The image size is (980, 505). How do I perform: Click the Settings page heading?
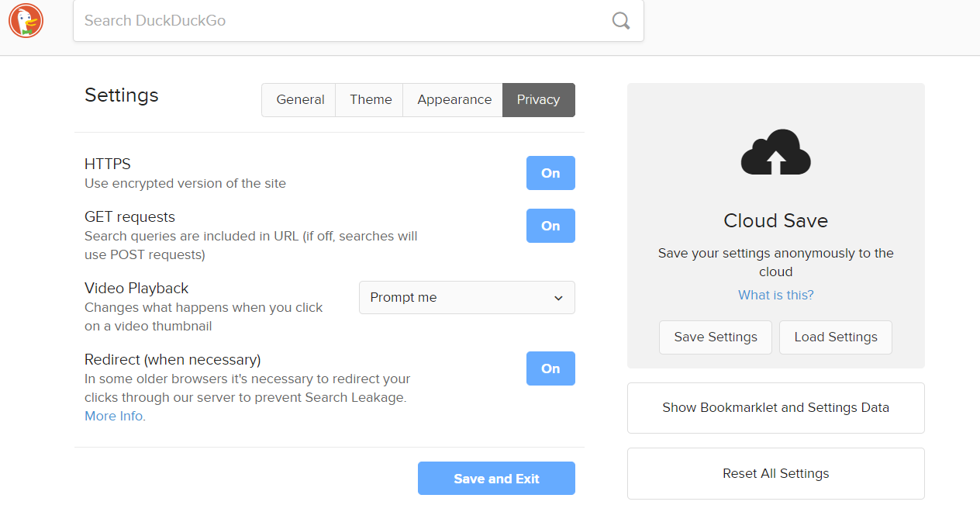[x=122, y=95]
